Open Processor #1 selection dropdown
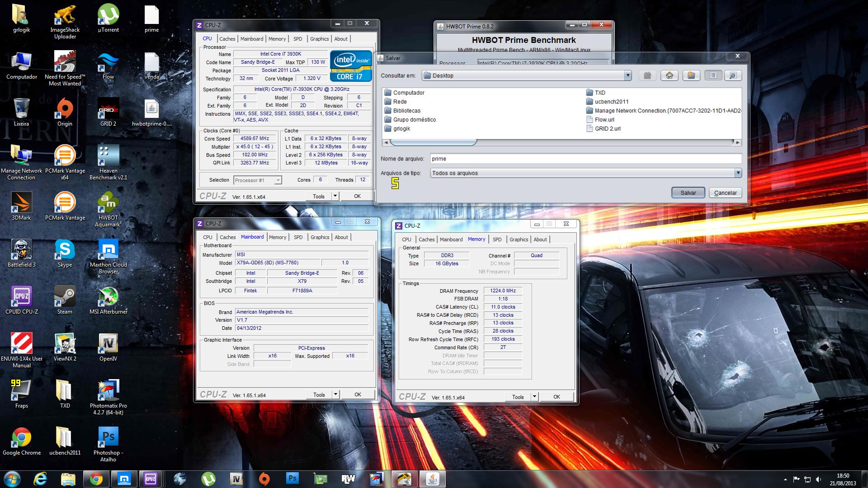868x488 pixels. pos(278,180)
